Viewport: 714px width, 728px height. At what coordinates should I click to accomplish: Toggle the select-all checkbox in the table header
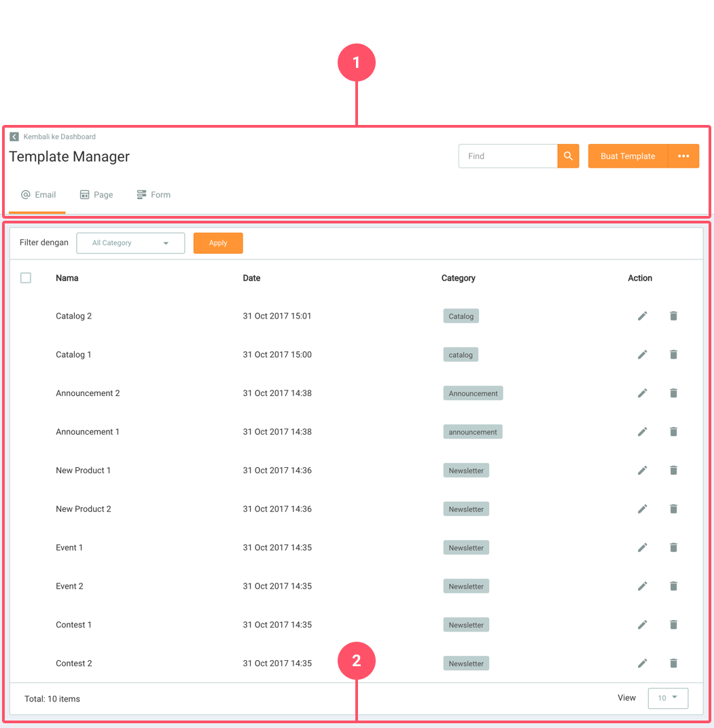25,278
